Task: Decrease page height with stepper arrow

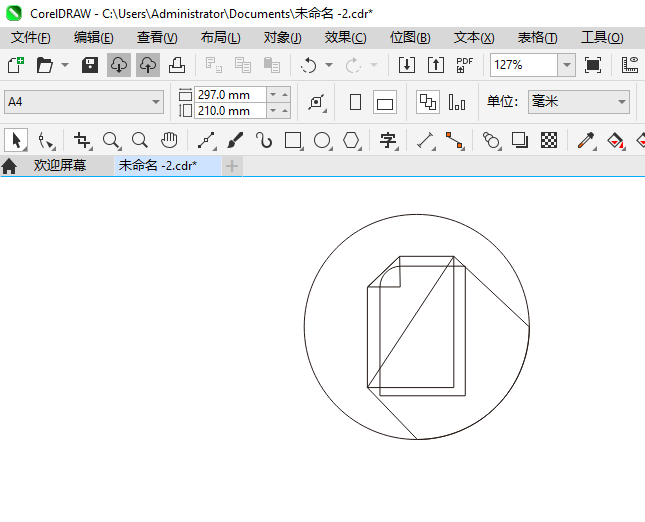Action: (273, 111)
